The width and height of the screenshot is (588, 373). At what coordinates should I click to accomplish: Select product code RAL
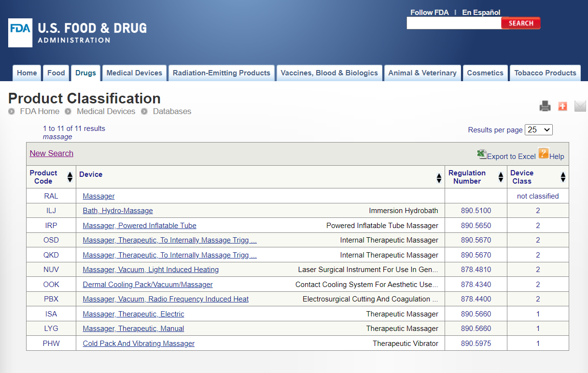coord(51,196)
